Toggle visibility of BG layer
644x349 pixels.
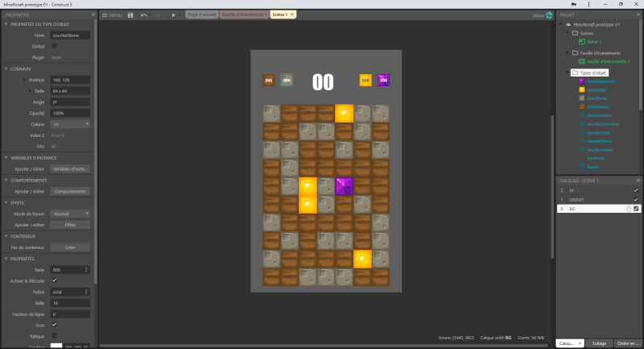click(x=636, y=209)
